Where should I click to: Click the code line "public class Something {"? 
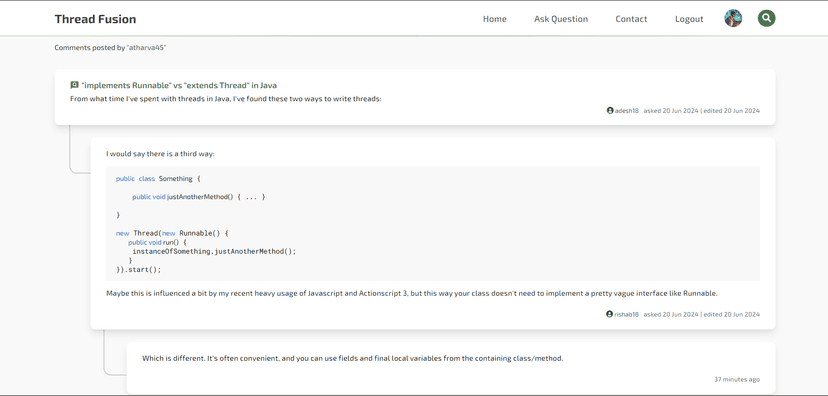(158, 179)
